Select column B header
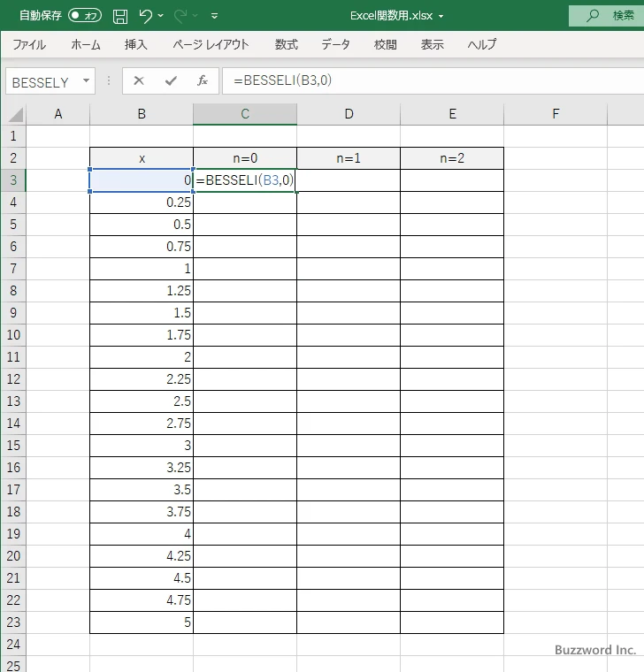The width and height of the screenshot is (644, 672). pos(142,114)
